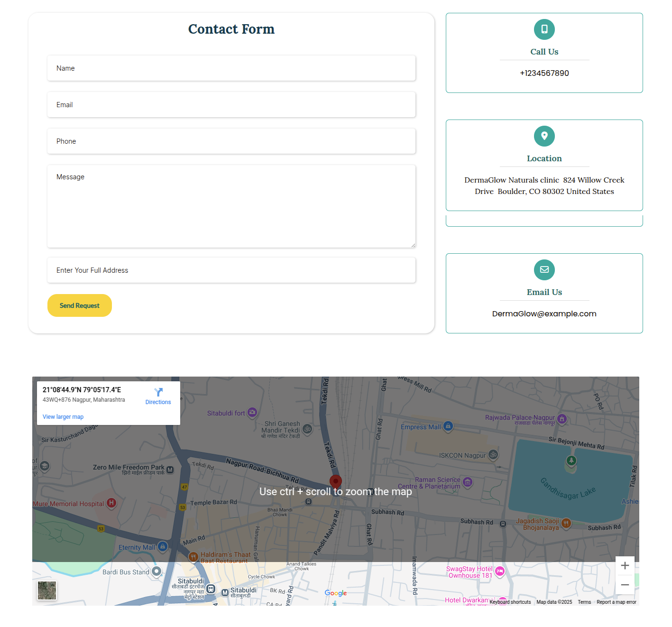
Task: Click into the Email field
Action: coord(231,105)
